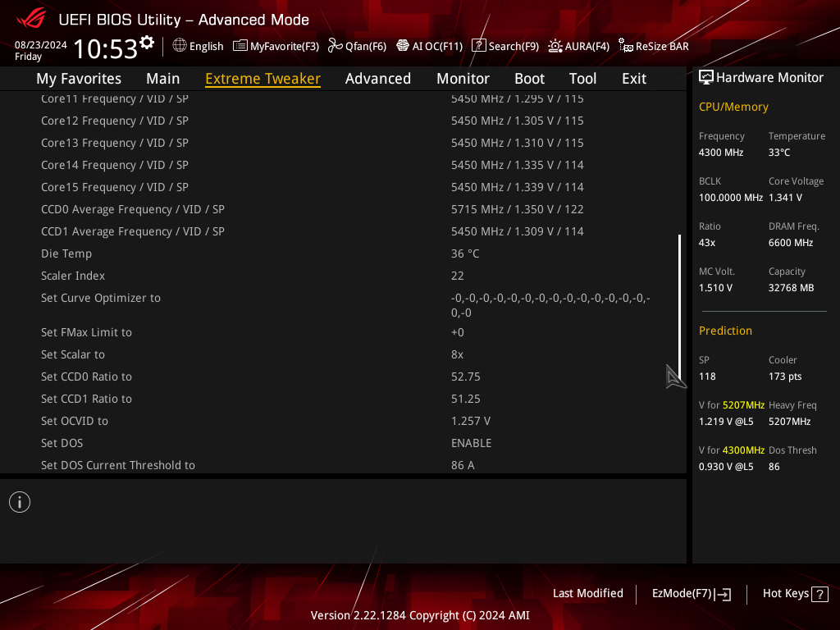Click 5207MHz highlighted frequency
The width and height of the screenshot is (840, 630).
click(743, 405)
